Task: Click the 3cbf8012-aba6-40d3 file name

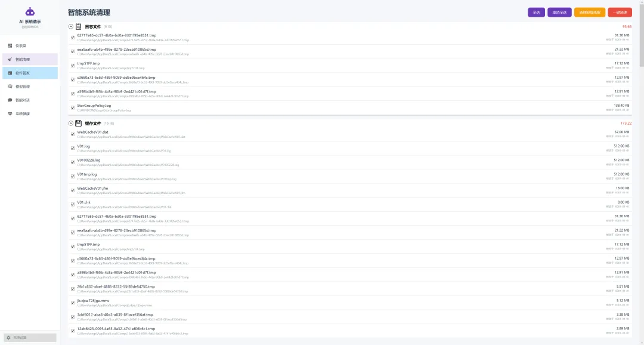Action: (115, 315)
